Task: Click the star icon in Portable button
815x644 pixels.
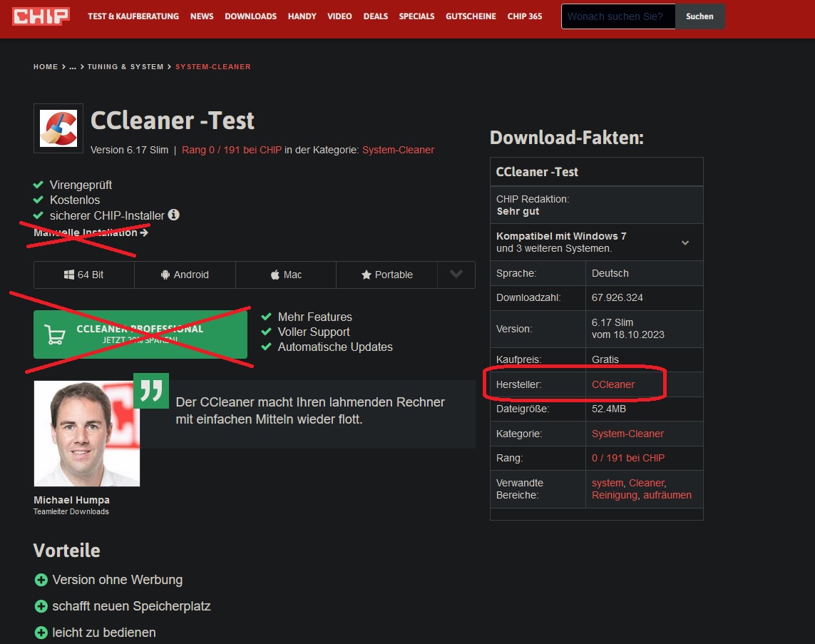Action: point(367,275)
